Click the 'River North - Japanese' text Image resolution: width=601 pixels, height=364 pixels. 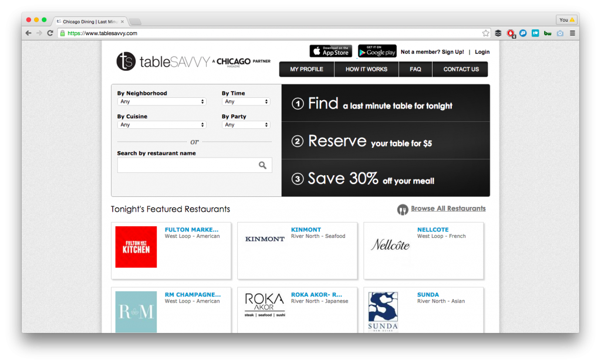(320, 301)
